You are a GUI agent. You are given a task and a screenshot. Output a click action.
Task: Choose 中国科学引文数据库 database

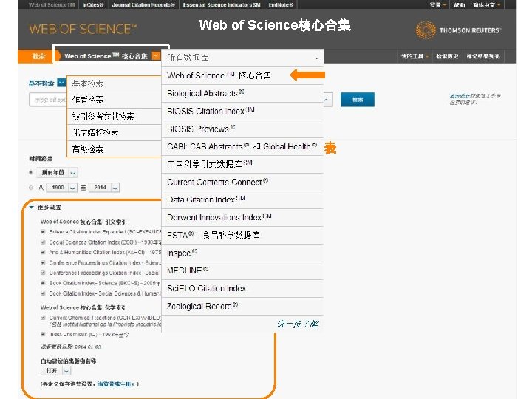(x=242, y=164)
